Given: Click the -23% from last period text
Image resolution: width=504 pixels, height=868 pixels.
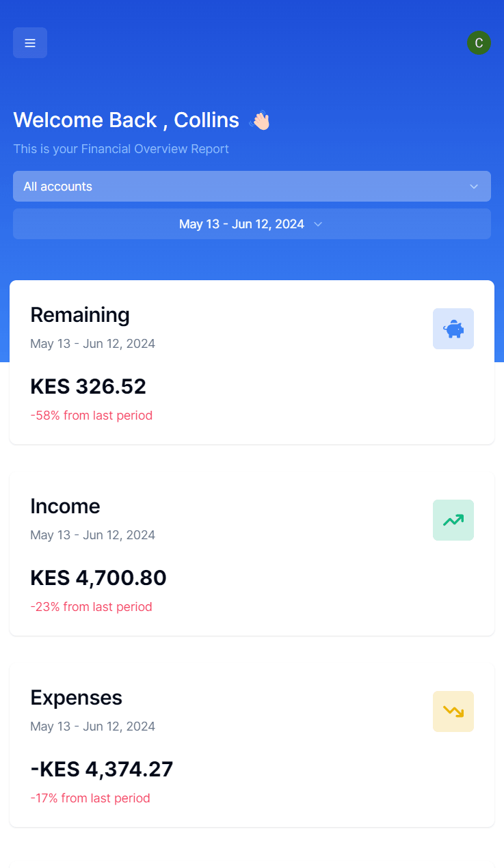Looking at the screenshot, I should [x=91, y=607].
